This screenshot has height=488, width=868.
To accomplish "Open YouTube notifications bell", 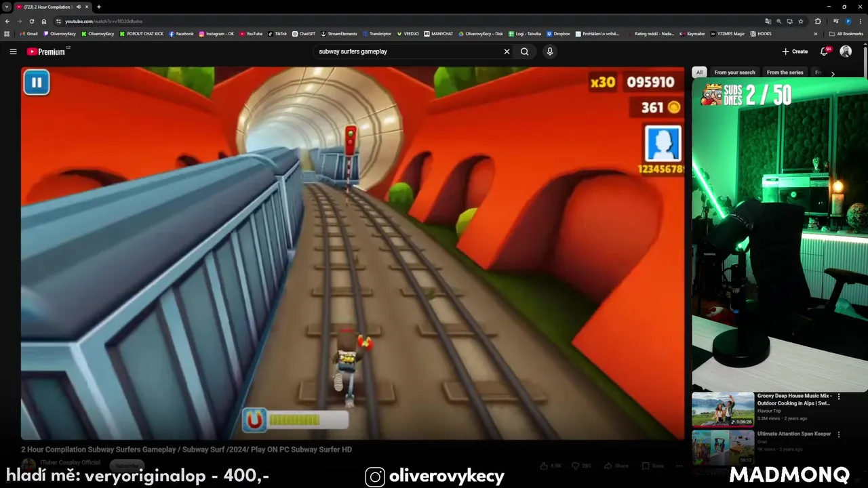I will tap(825, 52).
